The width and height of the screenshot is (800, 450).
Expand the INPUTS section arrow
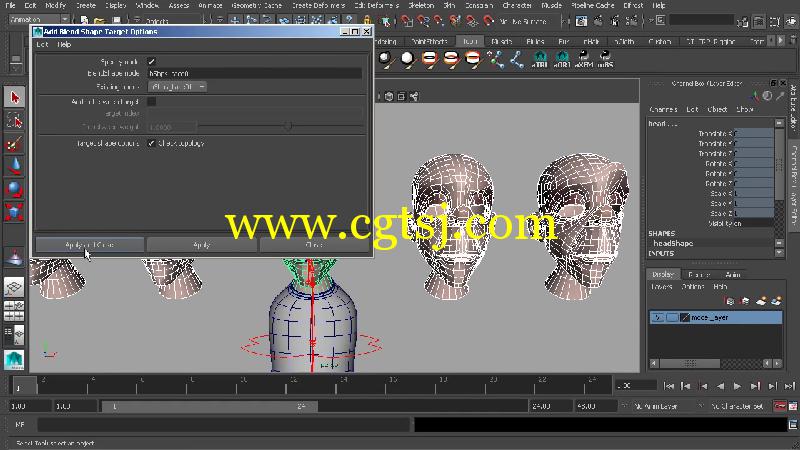pyautogui.click(x=779, y=253)
